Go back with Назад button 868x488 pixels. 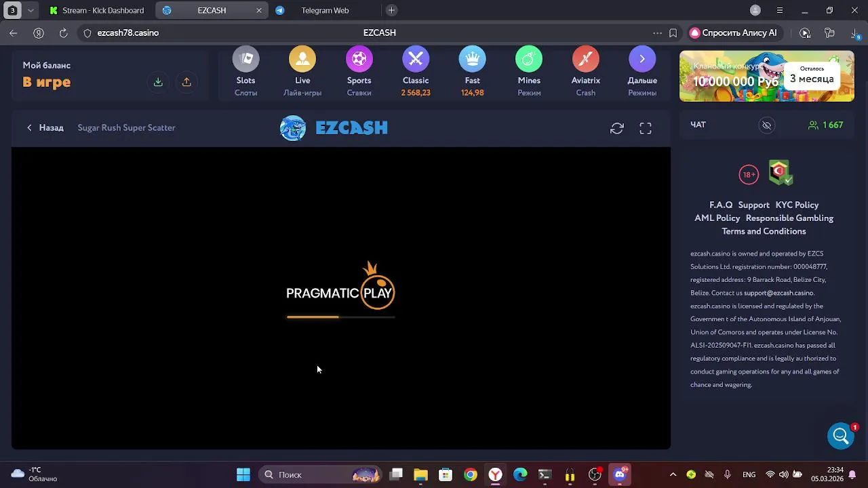click(x=45, y=127)
